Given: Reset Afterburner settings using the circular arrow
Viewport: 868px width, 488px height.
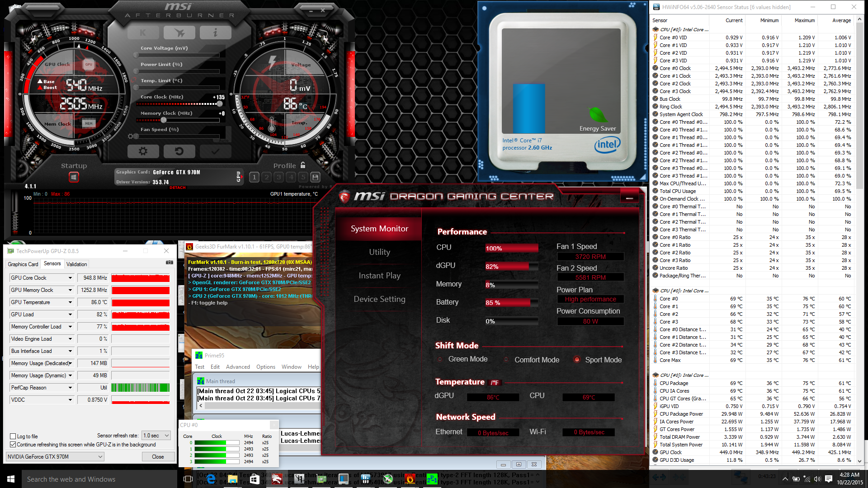Looking at the screenshot, I should [179, 151].
